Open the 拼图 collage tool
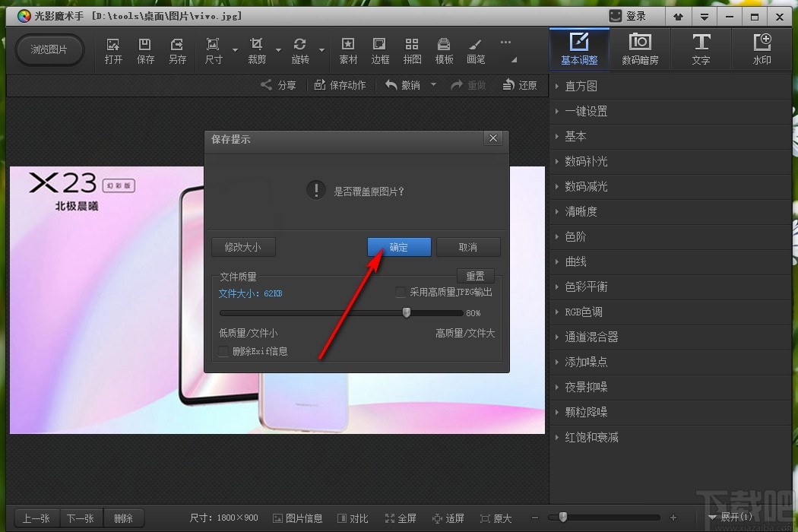Image resolution: width=798 pixels, height=532 pixels. click(x=412, y=51)
